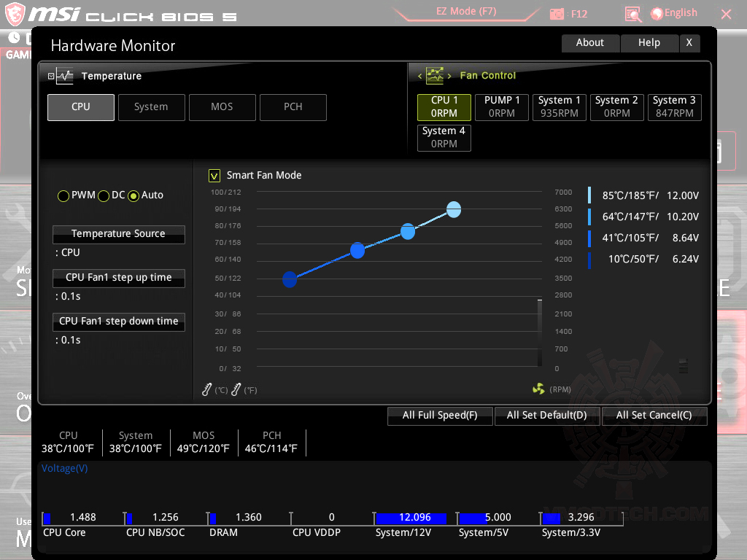Click the topmost blue fan curve point
747x560 pixels.
[x=454, y=209]
